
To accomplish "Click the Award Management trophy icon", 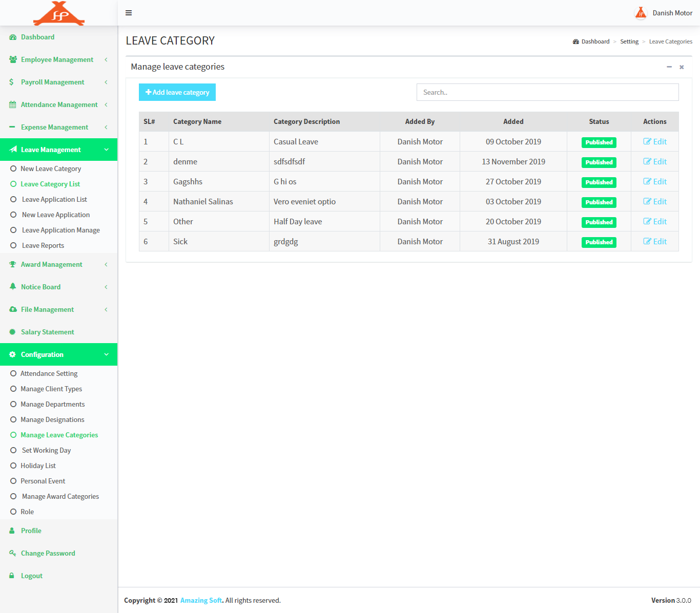I will click(x=13, y=265).
